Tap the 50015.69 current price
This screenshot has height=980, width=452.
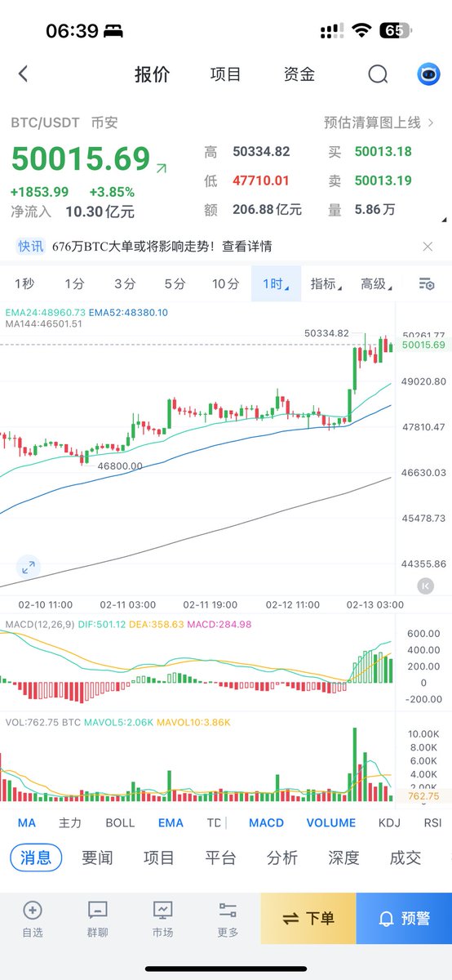coord(81,159)
